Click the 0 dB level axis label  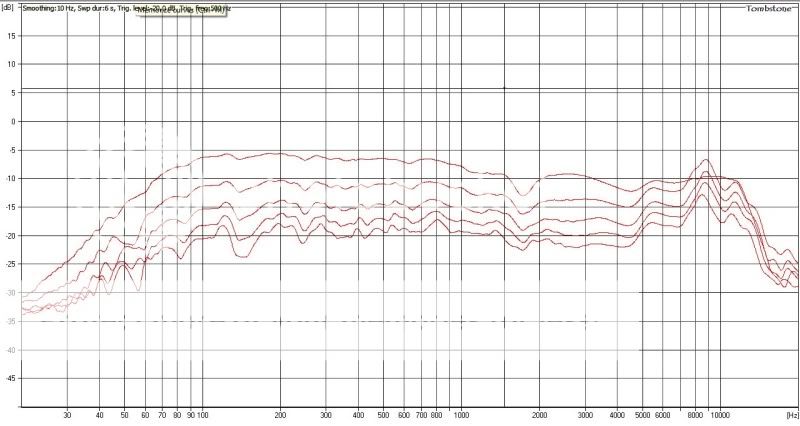coord(14,121)
